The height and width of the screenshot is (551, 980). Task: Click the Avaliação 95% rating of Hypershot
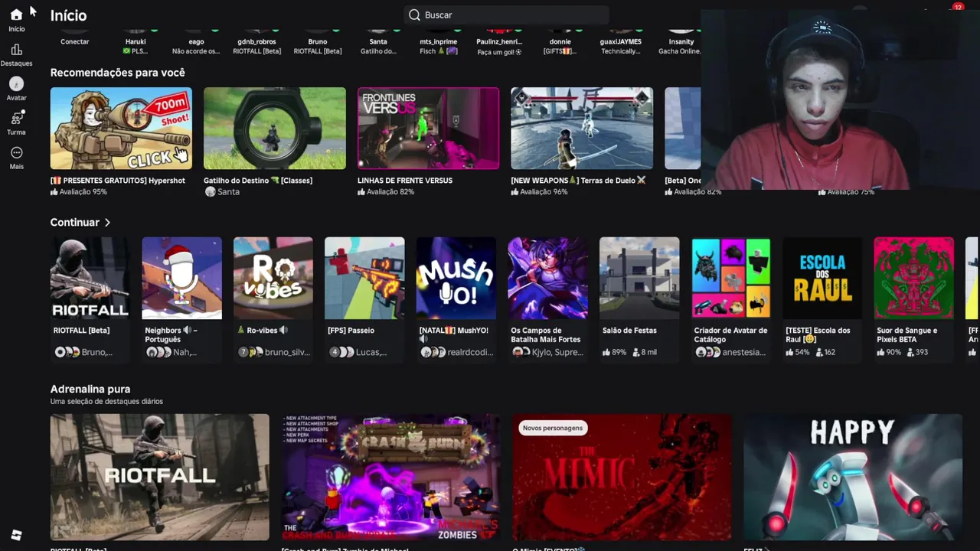point(79,192)
